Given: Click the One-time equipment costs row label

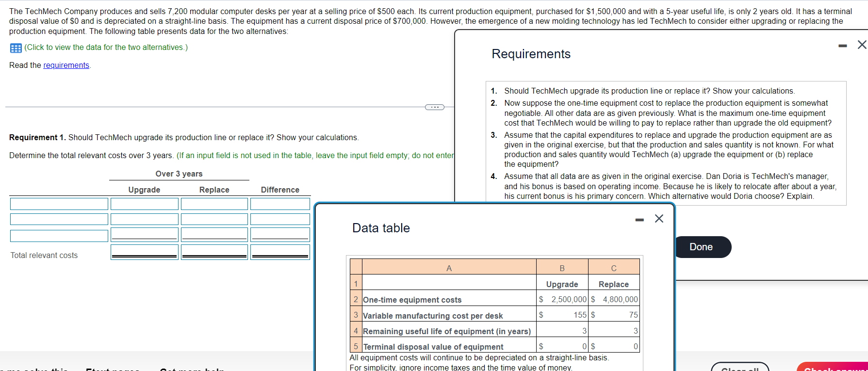Looking at the screenshot, I should click(x=412, y=300).
